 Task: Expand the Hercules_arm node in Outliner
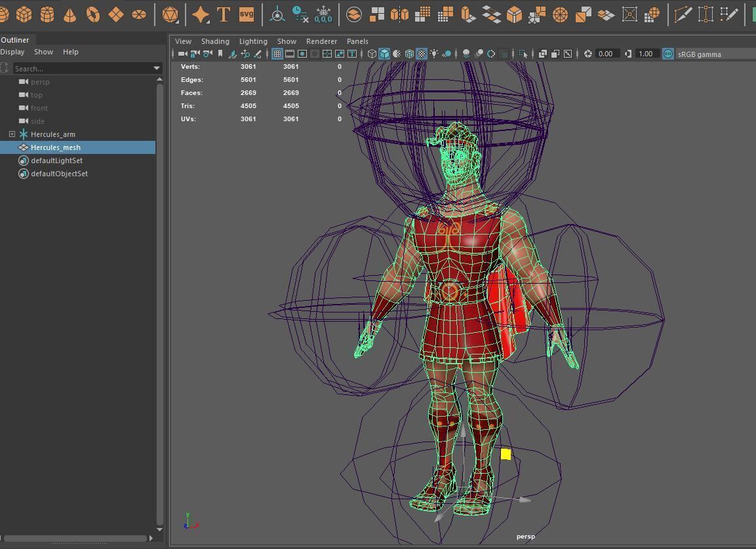point(12,134)
